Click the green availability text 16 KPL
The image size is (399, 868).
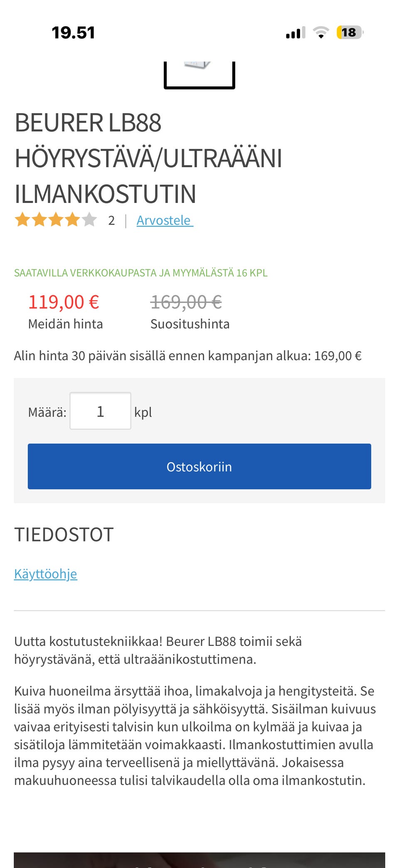coord(140,273)
